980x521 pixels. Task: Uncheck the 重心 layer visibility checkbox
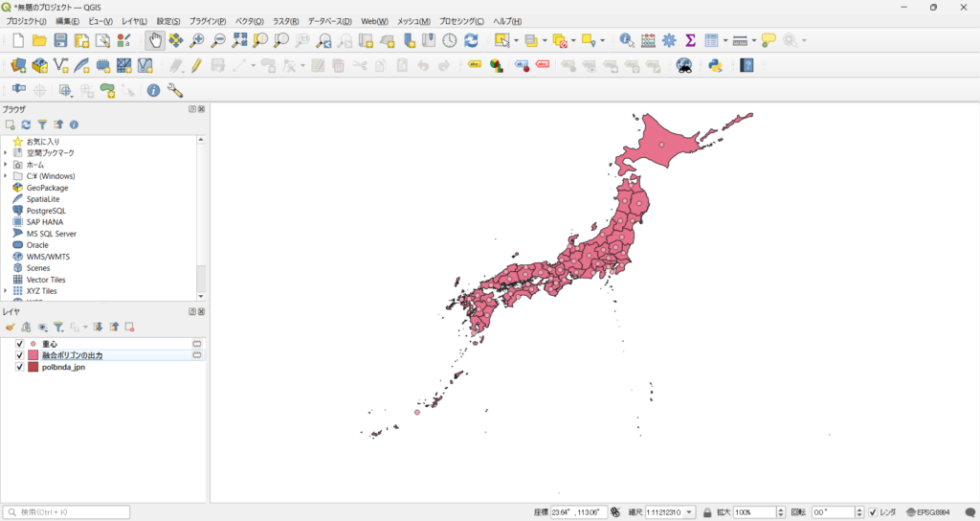click(x=20, y=344)
